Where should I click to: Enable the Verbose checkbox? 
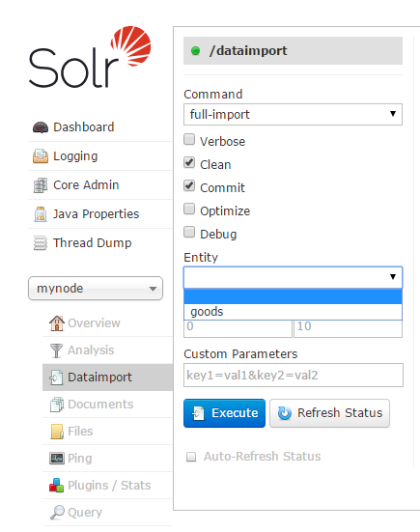pyautogui.click(x=189, y=139)
